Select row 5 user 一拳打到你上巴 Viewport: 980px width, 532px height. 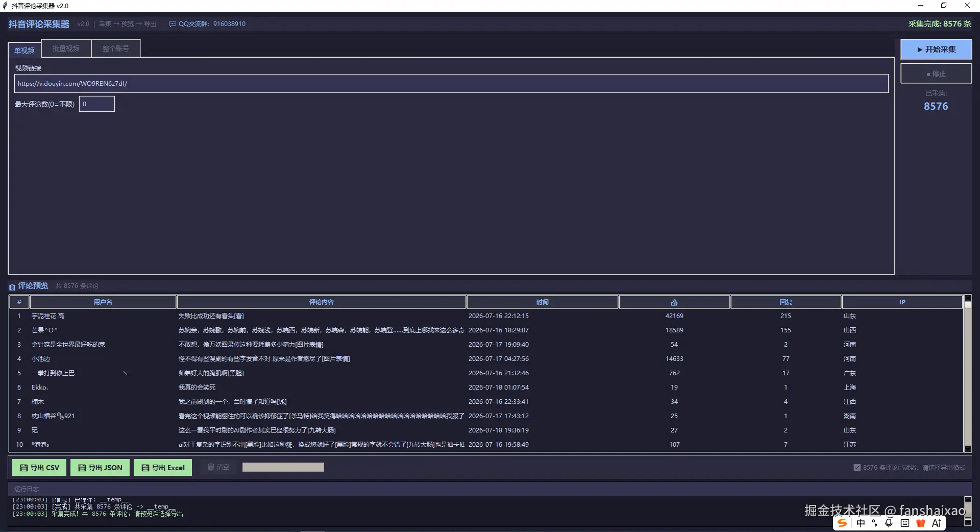53,373
